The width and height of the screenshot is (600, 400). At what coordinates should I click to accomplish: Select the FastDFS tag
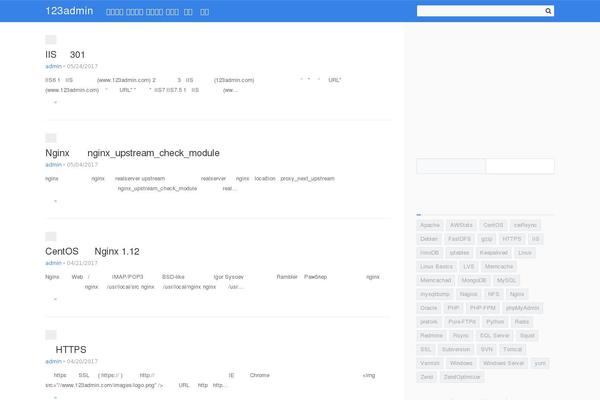point(459,239)
